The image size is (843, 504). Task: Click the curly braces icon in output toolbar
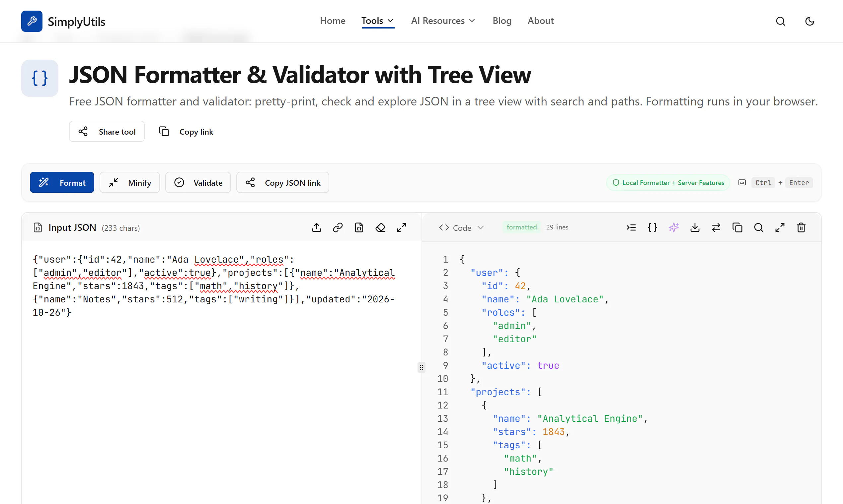[652, 227]
